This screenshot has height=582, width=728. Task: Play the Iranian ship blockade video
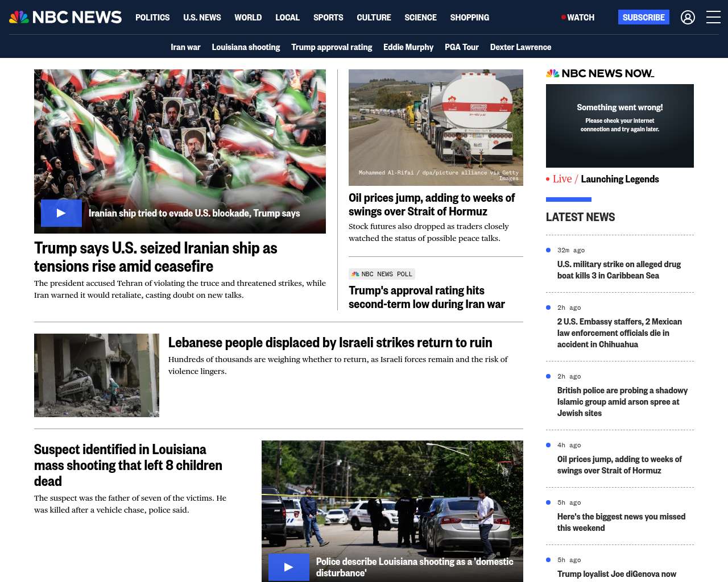click(x=61, y=213)
